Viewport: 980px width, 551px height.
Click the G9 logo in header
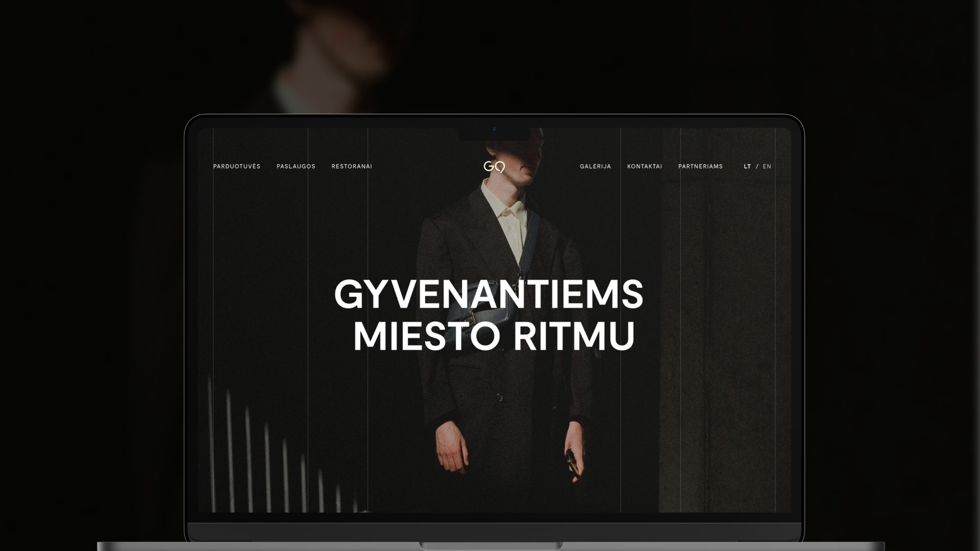pos(494,167)
